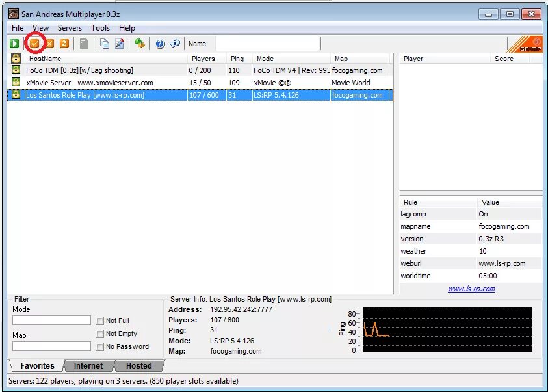Image resolution: width=548 pixels, height=392 pixels.
Task: Enable the Not Empty filter checkbox
Action: point(99,333)
